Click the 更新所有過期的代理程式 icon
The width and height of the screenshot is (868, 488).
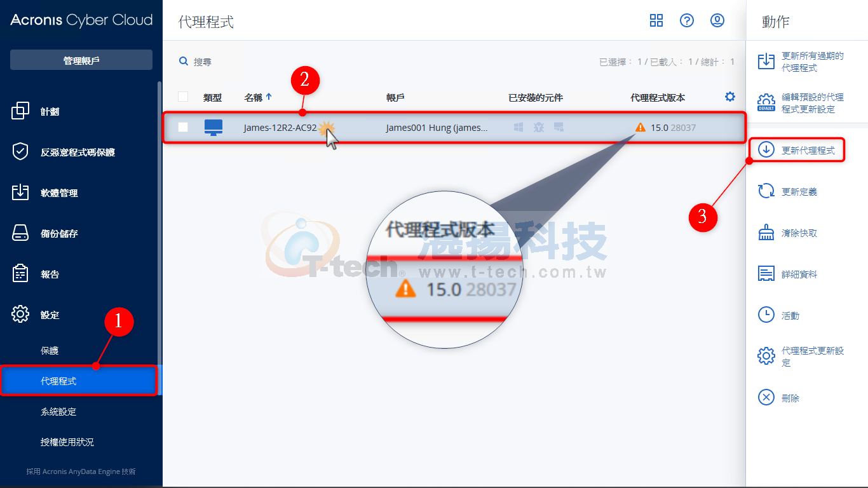766,62
